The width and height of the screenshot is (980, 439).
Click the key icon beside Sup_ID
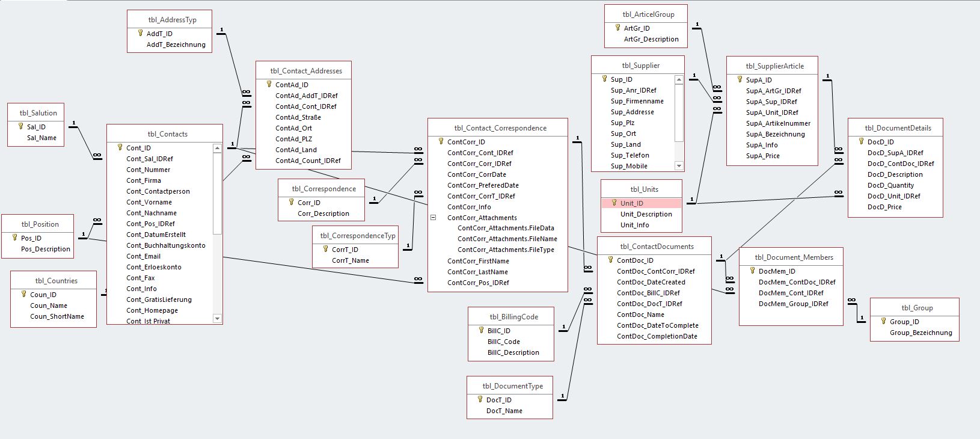tap(604, 79)
